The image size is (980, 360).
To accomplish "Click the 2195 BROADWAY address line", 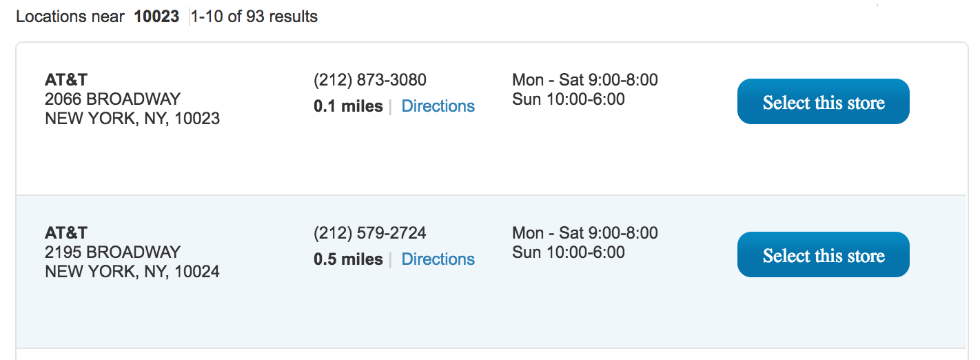I will pyautogui.click(x=112, y=252).
